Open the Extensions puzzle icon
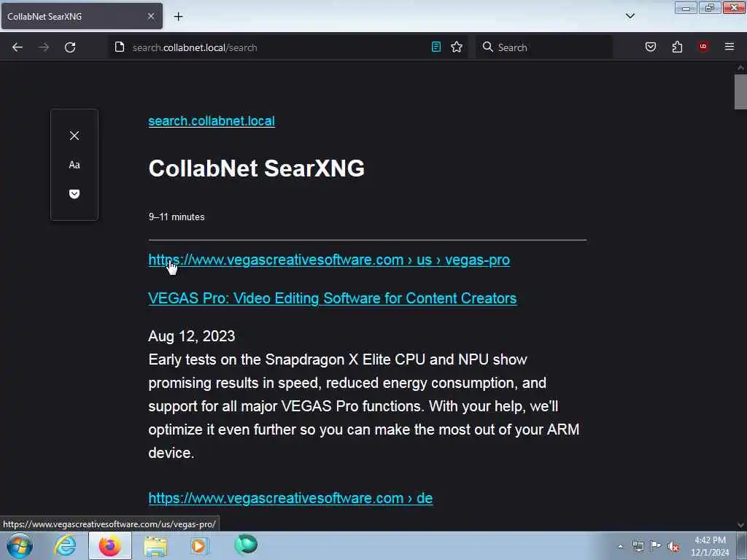Screen dimensions: 747x560 click(x=677, y=47)
